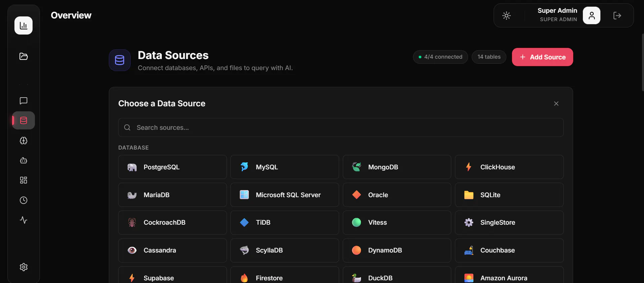The image size is (644, 283).
Task: Select the ClickHouse source card
Action: [509, 167]
